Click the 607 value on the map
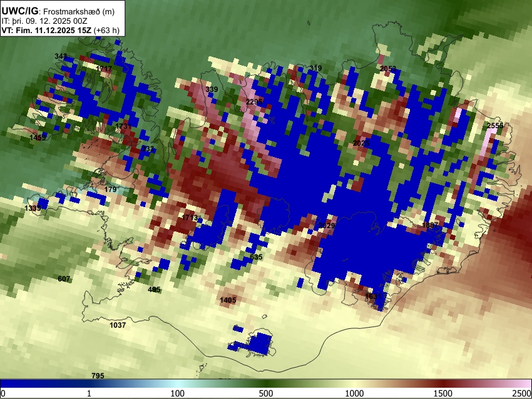This screenshot has width=532, height=399. tap(64, 279)
